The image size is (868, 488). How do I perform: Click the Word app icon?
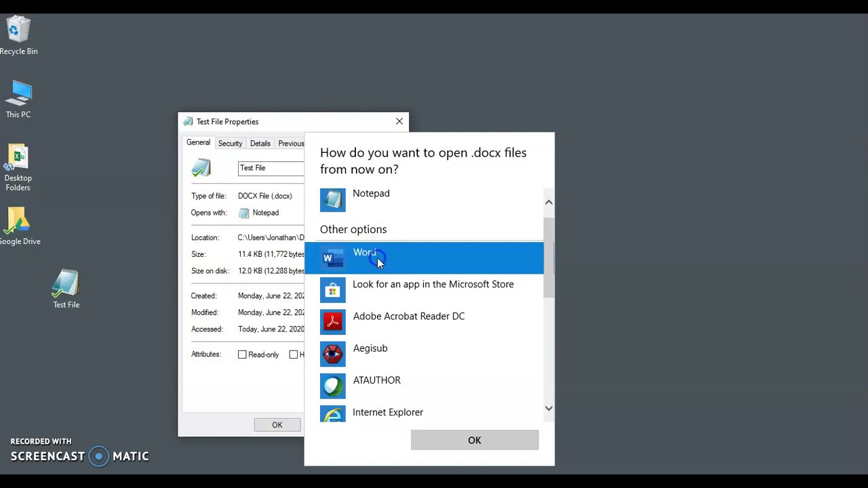coord(332,258)
